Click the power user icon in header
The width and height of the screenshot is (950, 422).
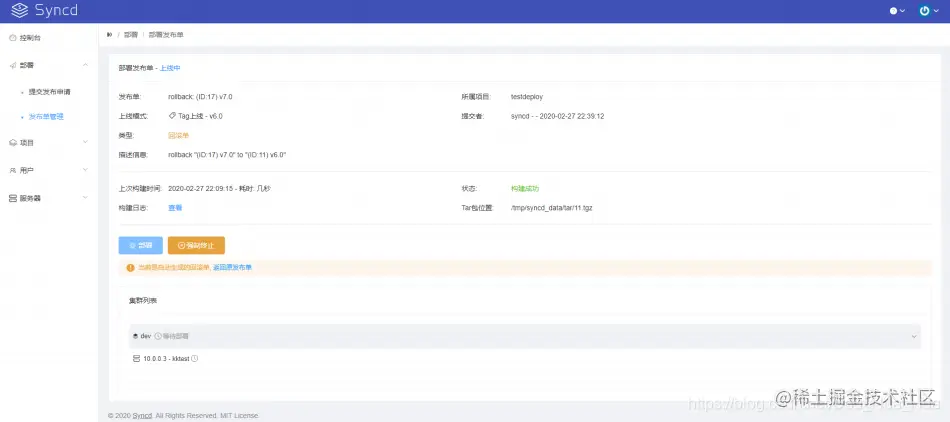pos(924,10)
